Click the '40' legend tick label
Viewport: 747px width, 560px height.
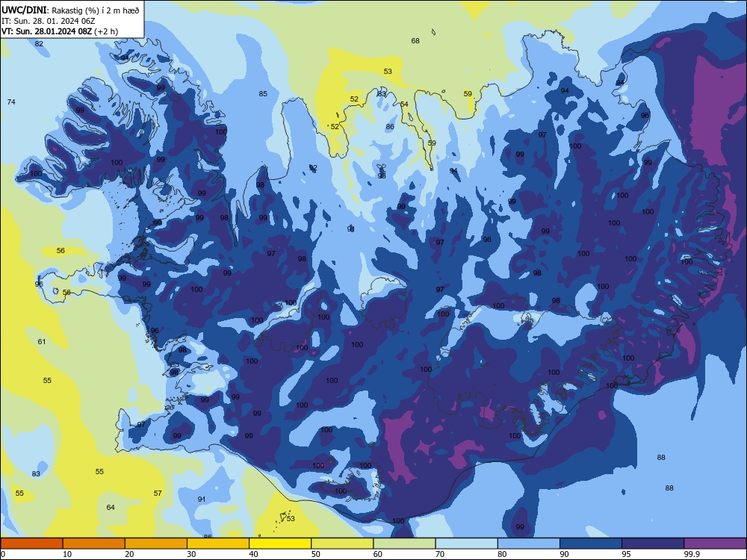253,554
